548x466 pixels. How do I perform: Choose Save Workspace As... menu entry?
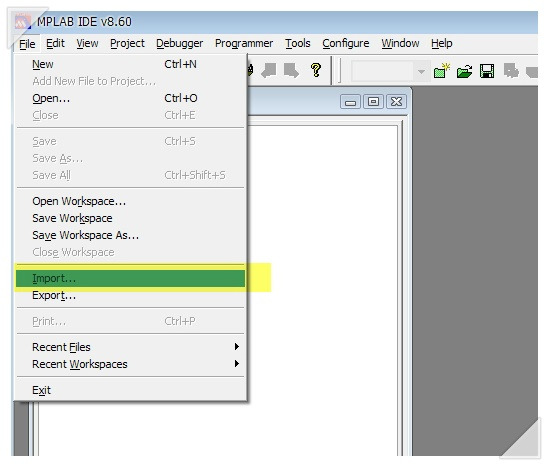130,235
